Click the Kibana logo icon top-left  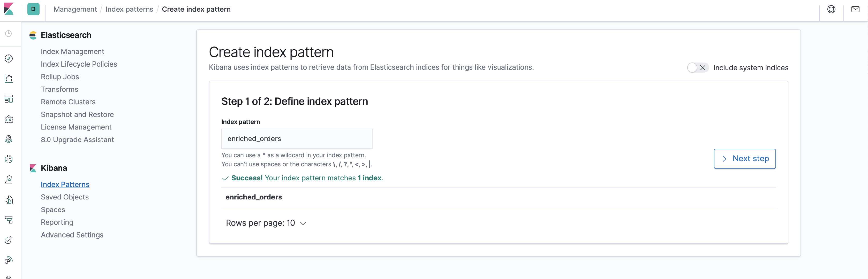point(8,9)
